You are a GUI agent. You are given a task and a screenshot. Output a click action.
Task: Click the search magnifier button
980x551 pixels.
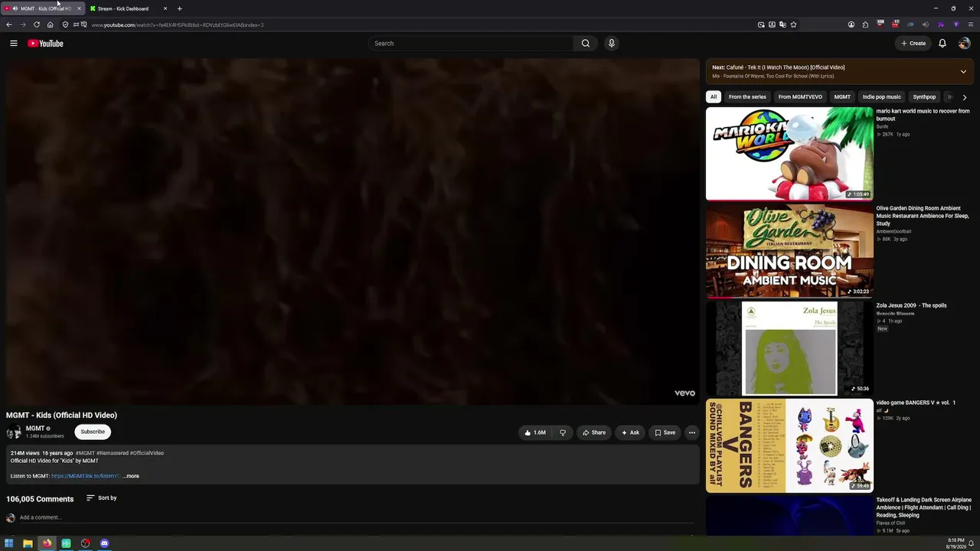pyautogui.click(x=586, y=44)
